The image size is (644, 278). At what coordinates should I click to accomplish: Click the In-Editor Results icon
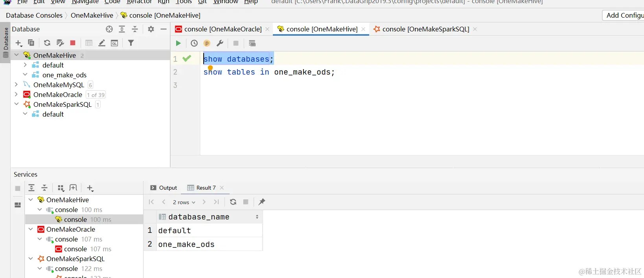tap(252, 43)
